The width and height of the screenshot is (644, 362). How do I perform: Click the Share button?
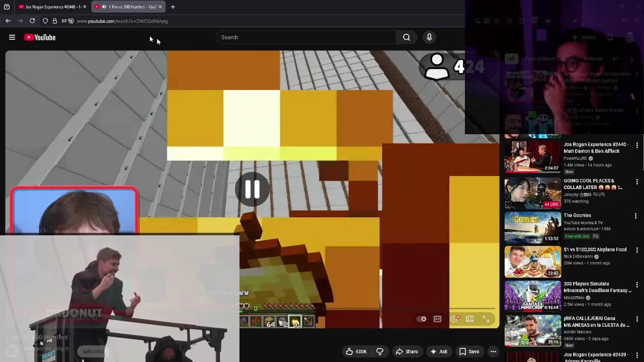coord(407,351)
